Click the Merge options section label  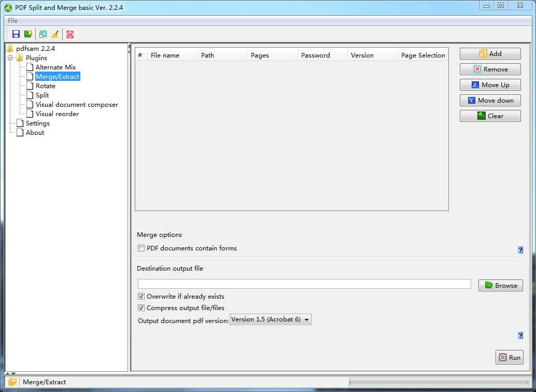(x=159, y=235)
